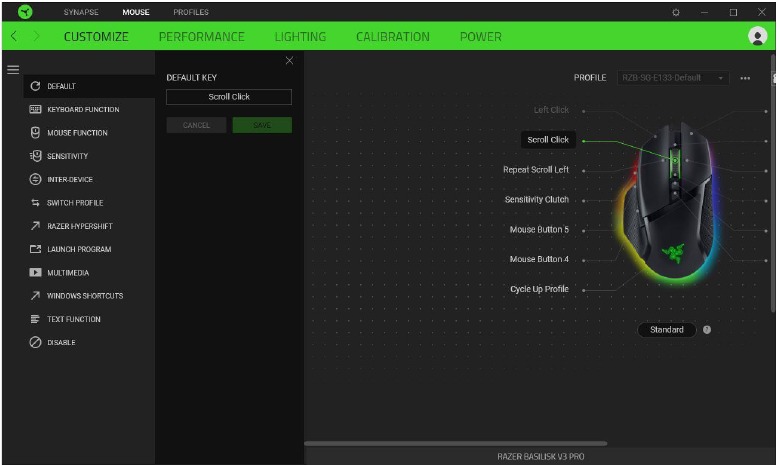Collapse the hamburger sidebar menu
The image size is (777, 466).
click(13, 69)
